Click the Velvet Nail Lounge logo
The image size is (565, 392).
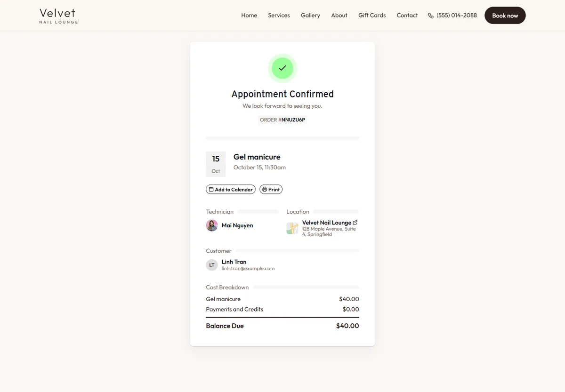click(x=58, y=16)
